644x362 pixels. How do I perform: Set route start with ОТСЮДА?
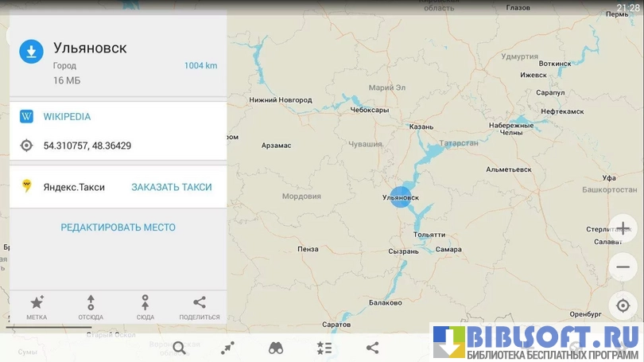pos(91,306)
